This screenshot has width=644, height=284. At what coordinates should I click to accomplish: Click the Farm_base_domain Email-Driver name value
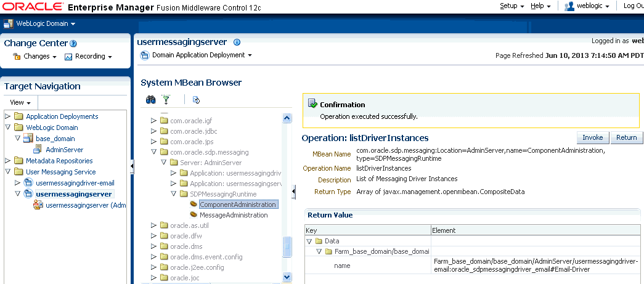pyautogui.click(x=536, y=266)
